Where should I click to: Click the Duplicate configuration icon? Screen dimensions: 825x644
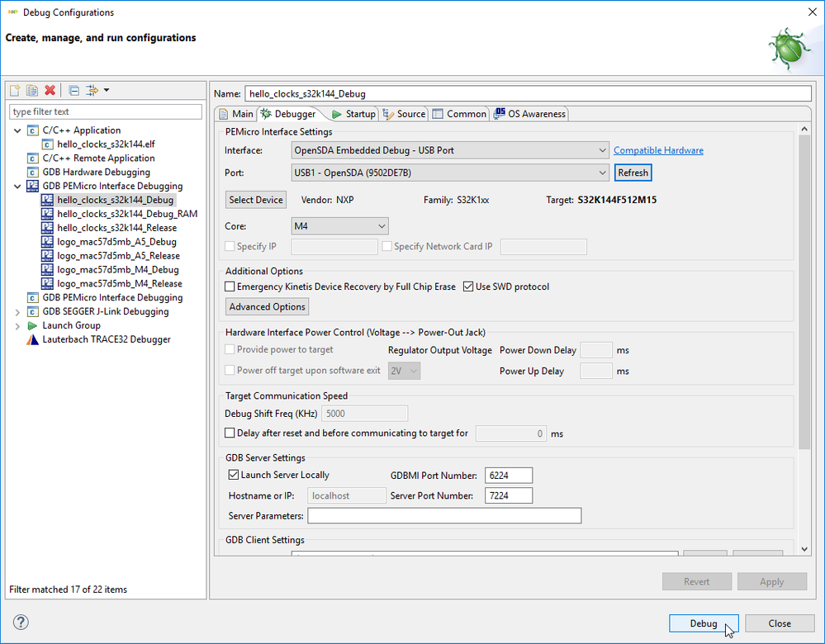32,91
